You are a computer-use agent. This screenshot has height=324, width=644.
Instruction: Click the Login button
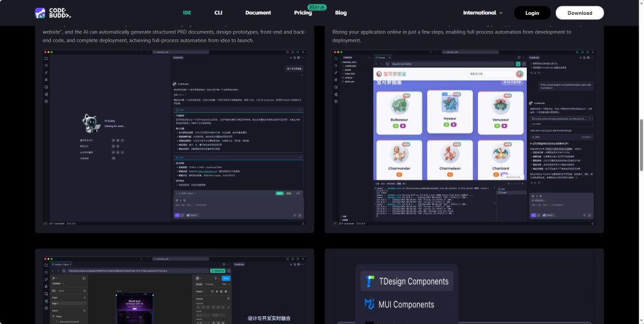pos(532,13)
